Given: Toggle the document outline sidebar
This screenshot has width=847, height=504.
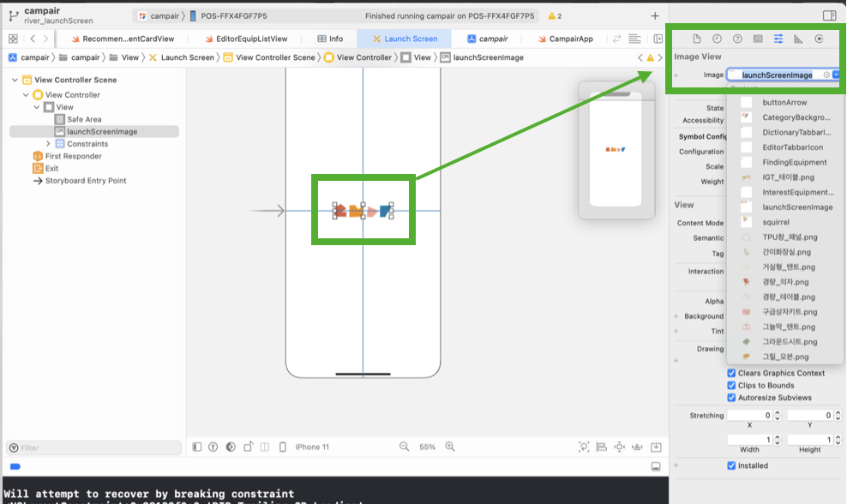Looking at the screenshot, I should 196,447.
